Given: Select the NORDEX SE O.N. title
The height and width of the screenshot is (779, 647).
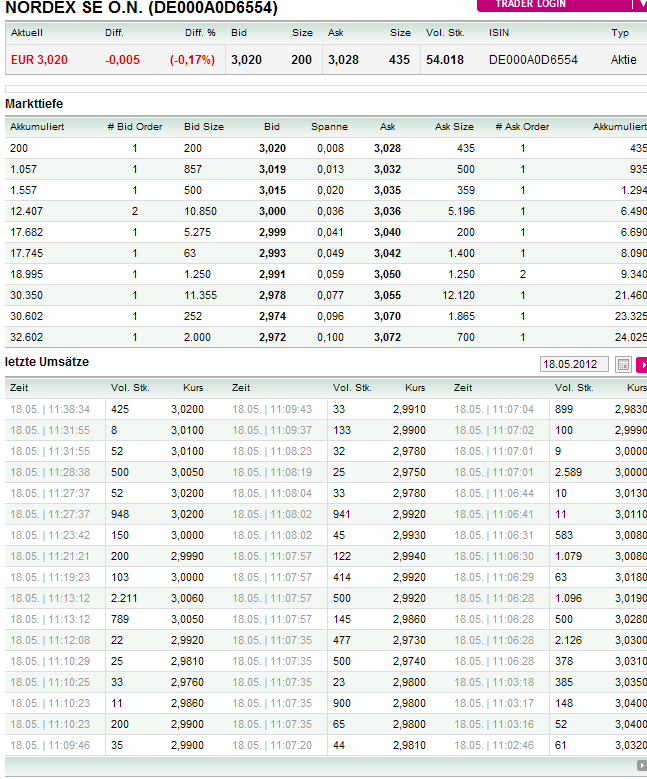Looking at the screenshot, I should (142, 8).
